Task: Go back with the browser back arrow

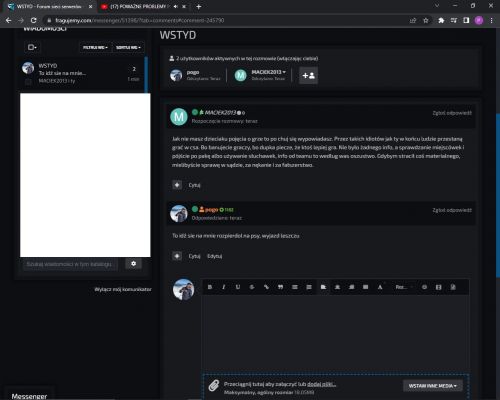Action: pos(8,20)
